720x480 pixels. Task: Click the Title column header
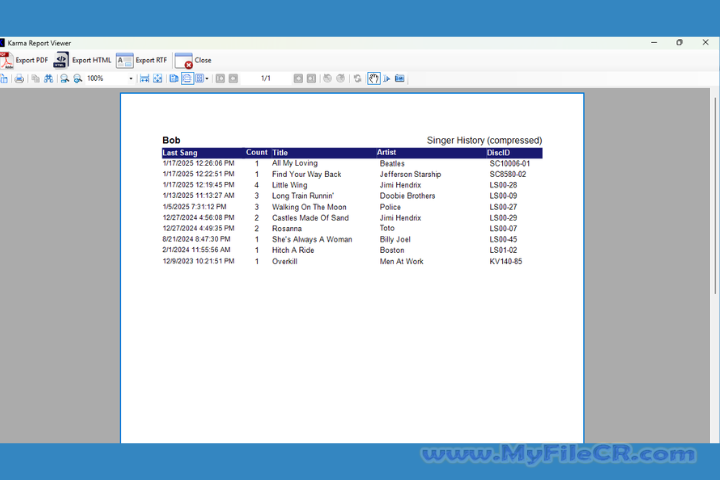click(x=280, y=152)
